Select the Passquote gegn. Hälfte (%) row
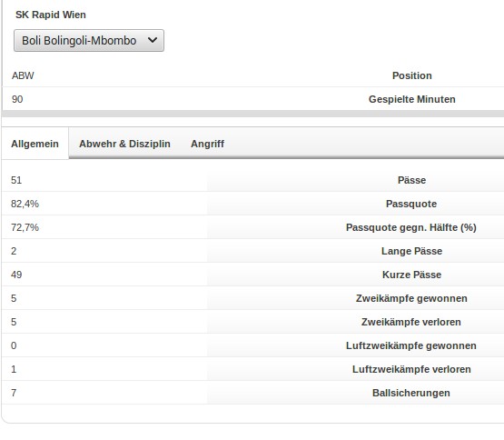Image resolution: width=504 pixels, height=440 pixels. (x=253, y=227)
